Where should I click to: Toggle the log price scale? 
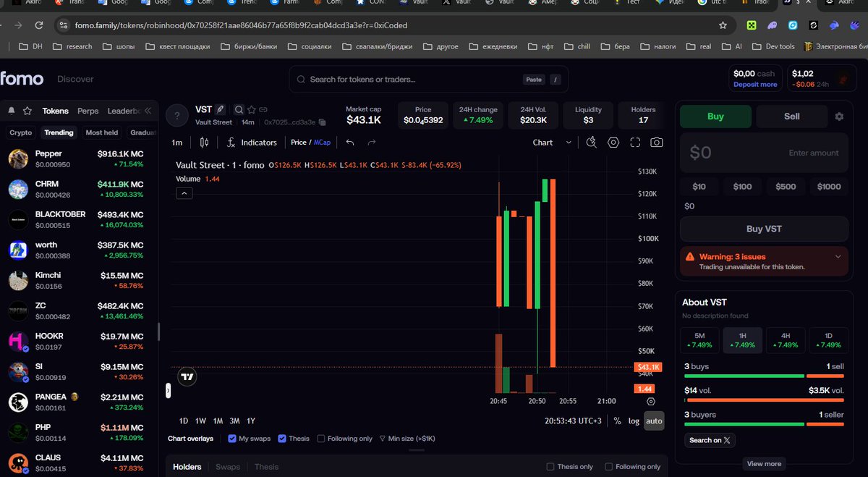[x=634, y=421]
